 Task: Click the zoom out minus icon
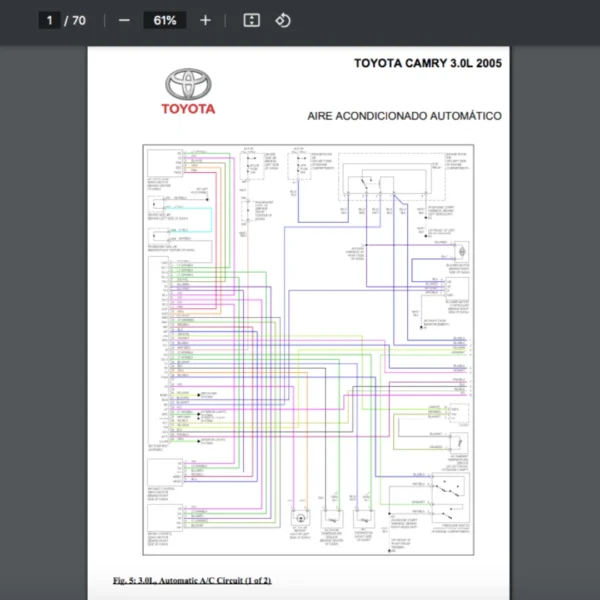click(x=124, y=20)
